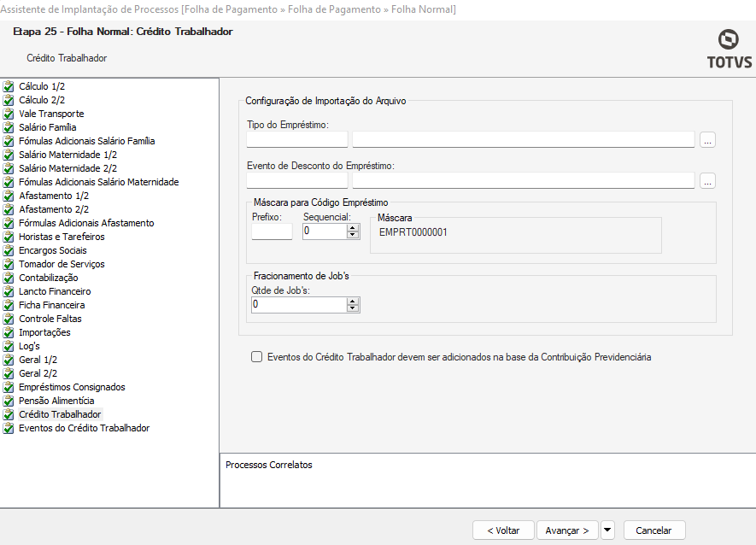
Task: Enable Contribuição Previdenciária base checkbox
Action: 257,357
